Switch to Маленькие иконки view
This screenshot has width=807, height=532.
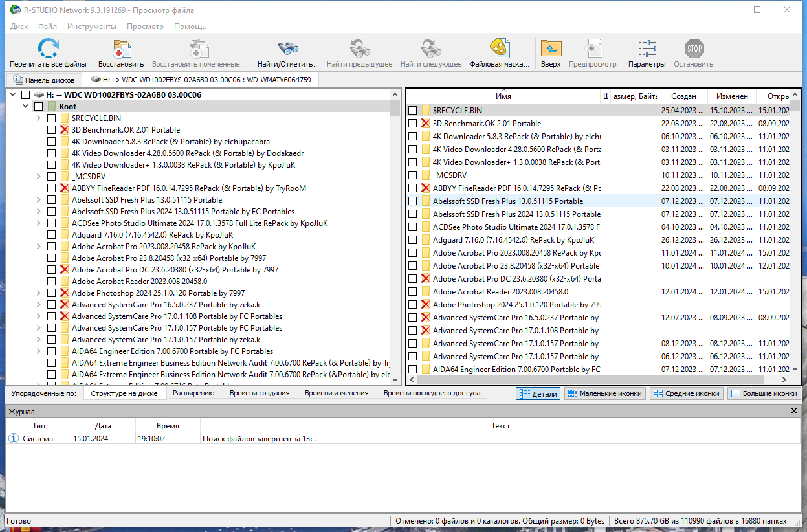604,393
